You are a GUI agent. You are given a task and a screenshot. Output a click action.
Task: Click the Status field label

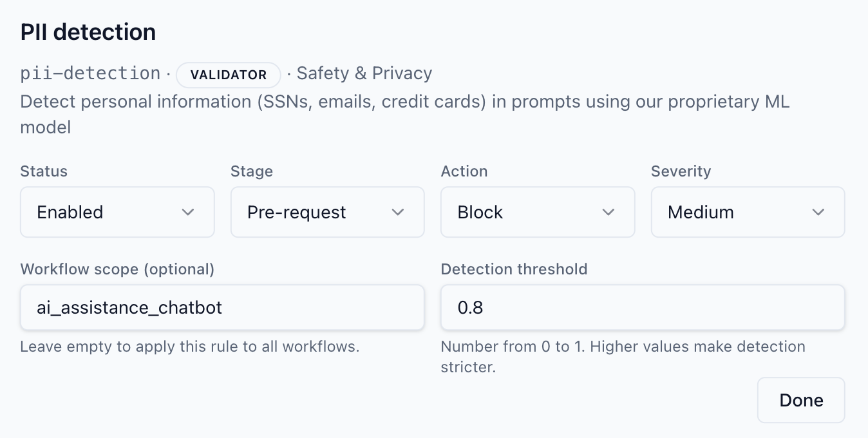43,171
